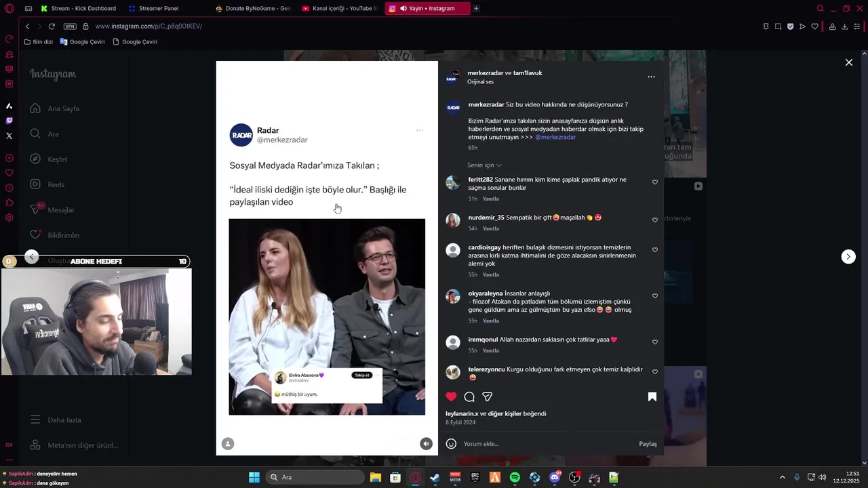Image resolution: width=868 pixels, height=488 pixels.
Task: Open Bildirimler in Instagram sidebar
Action: tap(56, 235)
